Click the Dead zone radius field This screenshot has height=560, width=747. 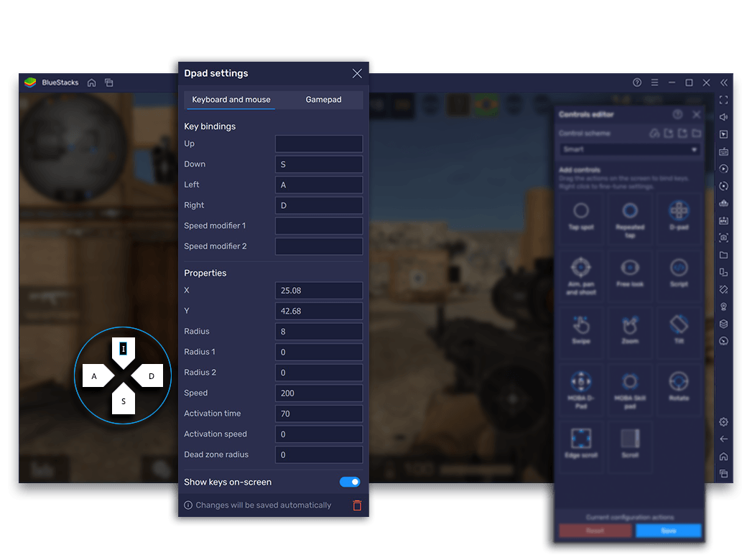coord(319,454)
